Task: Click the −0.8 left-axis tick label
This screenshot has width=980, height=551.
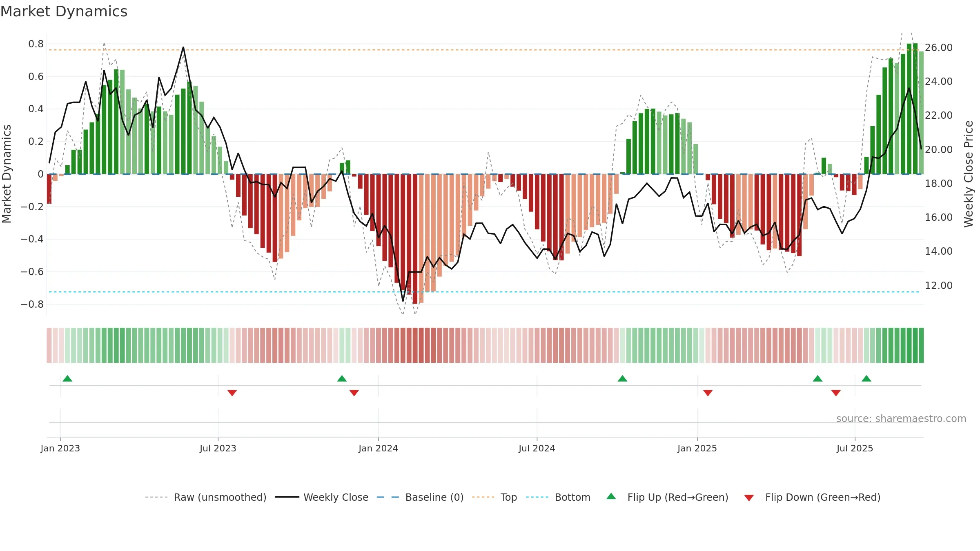Action: click(x=32, y=304)
